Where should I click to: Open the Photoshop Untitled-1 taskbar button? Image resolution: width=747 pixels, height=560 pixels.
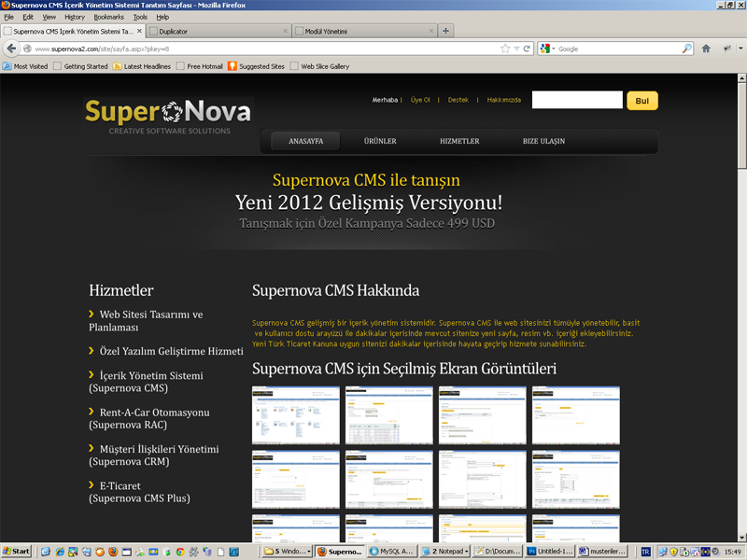point(550,552)
